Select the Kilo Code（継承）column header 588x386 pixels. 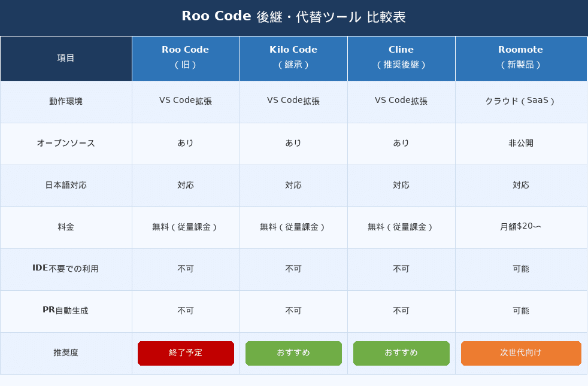pos(293,59)
